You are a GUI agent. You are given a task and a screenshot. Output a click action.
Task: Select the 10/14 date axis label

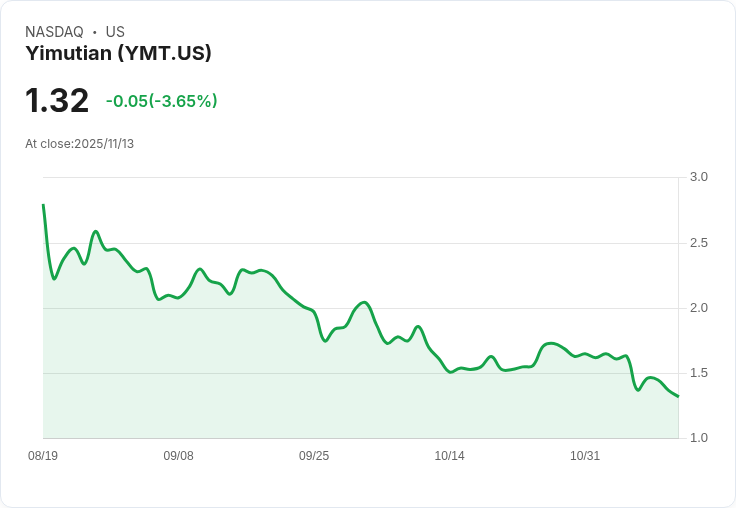pos(449,456)
